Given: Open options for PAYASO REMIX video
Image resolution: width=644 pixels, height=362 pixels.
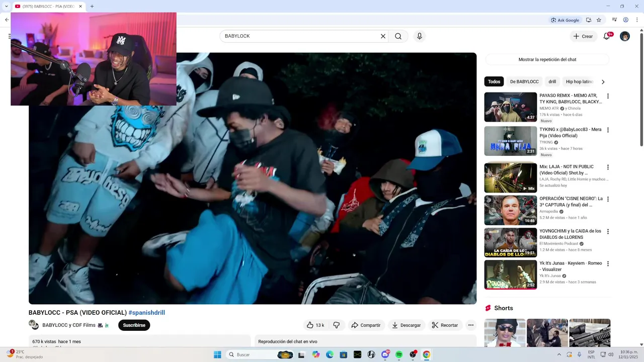Looking at the screenshot, I should [608, 96].
